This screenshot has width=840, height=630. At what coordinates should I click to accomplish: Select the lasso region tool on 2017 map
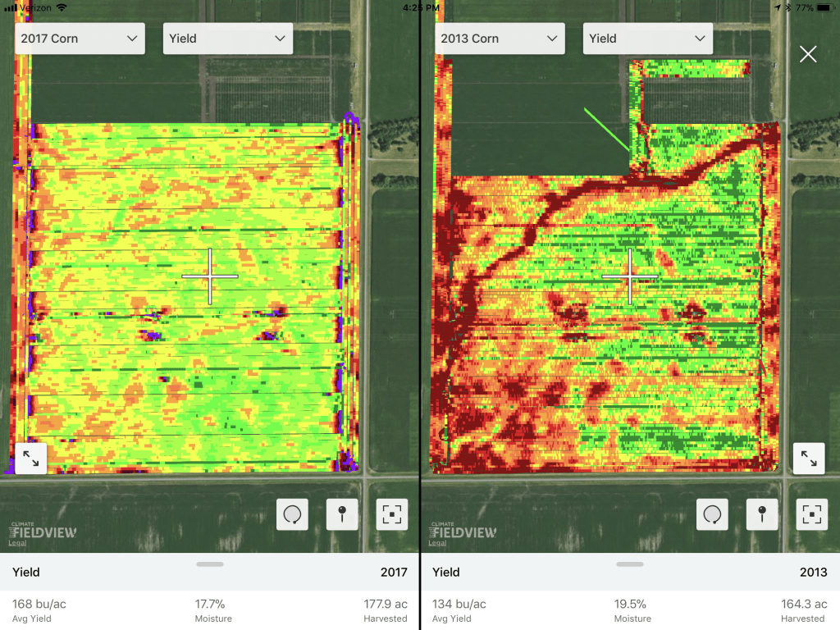[x=292, y=514]
